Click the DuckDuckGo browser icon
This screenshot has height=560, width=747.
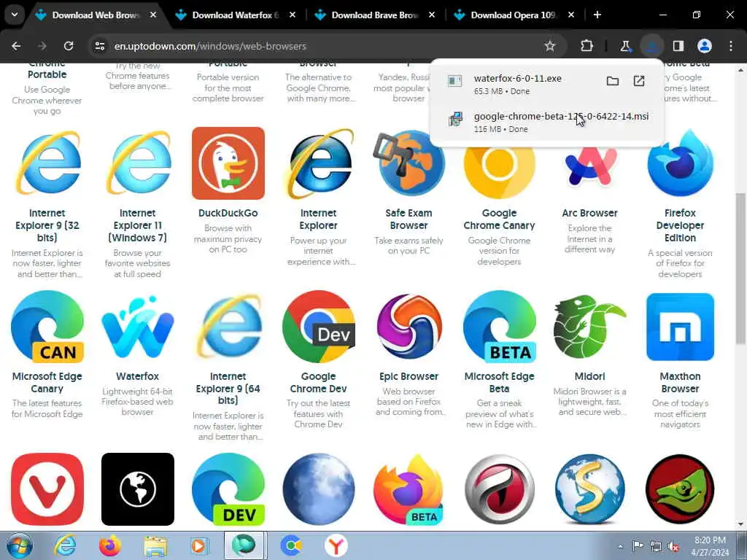(228, 163)
